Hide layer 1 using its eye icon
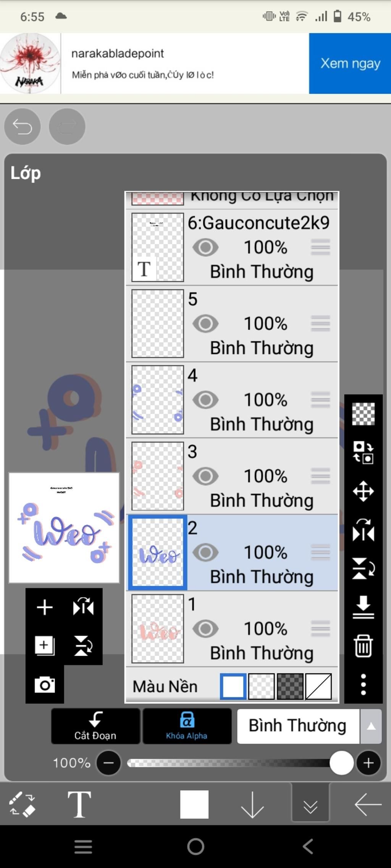The width and height of the screenshot is (391, 868). [x=205, y=629]
